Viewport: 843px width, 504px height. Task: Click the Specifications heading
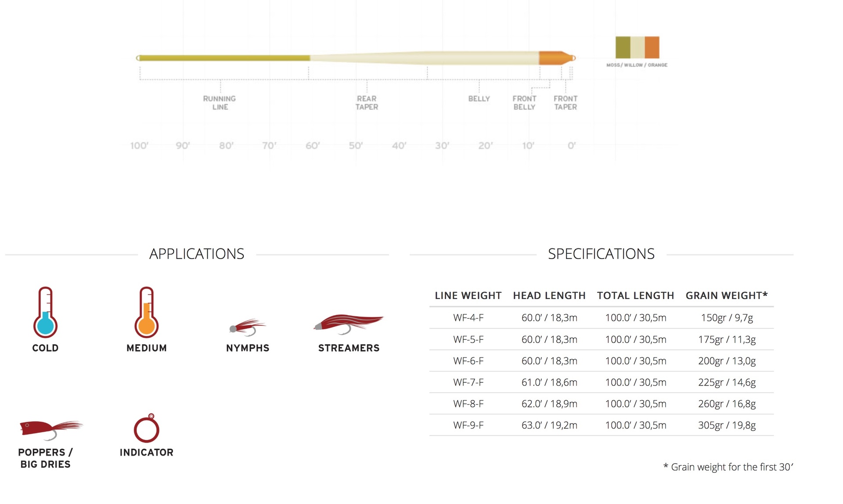601,254
